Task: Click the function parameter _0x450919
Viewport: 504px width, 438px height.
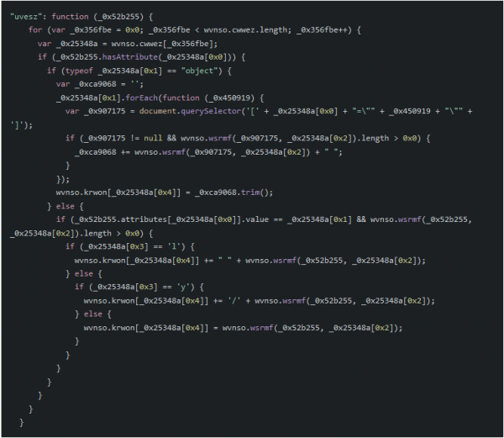Action: (x=232, y=98)
